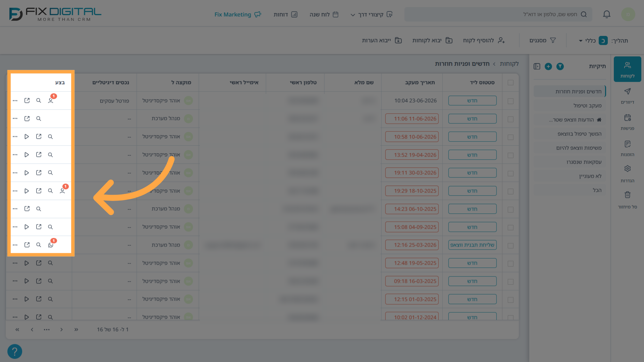This screenshot has width=644, height=362.
Task: Open pagination ellipsis page selector
Action: click(47, 330)
